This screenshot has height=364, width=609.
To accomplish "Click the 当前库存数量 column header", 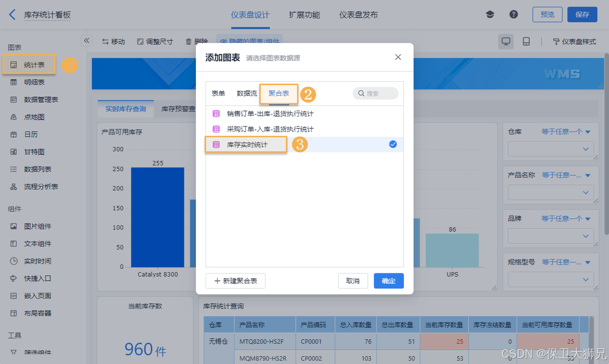I will [444, 325].
